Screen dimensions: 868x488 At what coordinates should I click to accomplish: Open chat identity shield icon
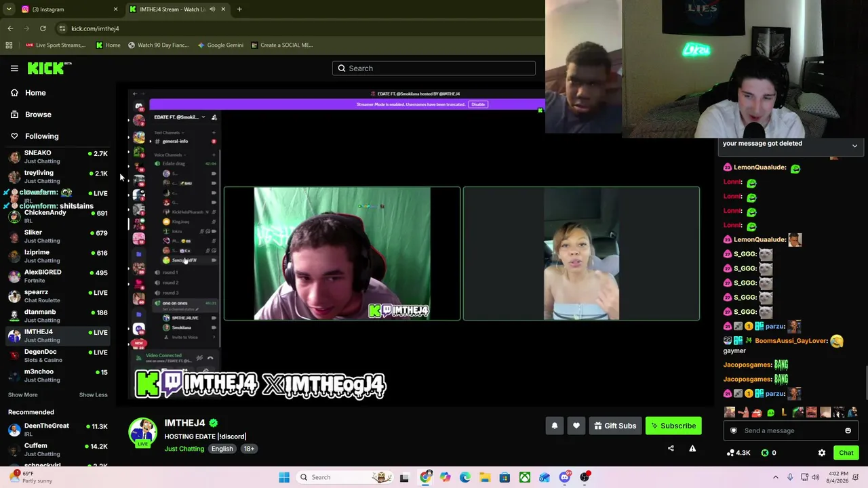click(733, 430)
